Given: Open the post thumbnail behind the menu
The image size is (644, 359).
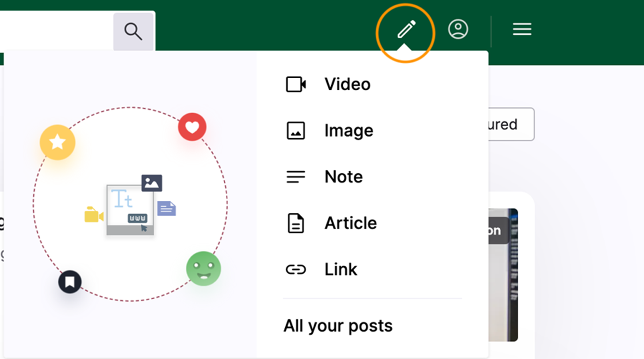Looking at the screenshot, I should (x=503, y=275).
